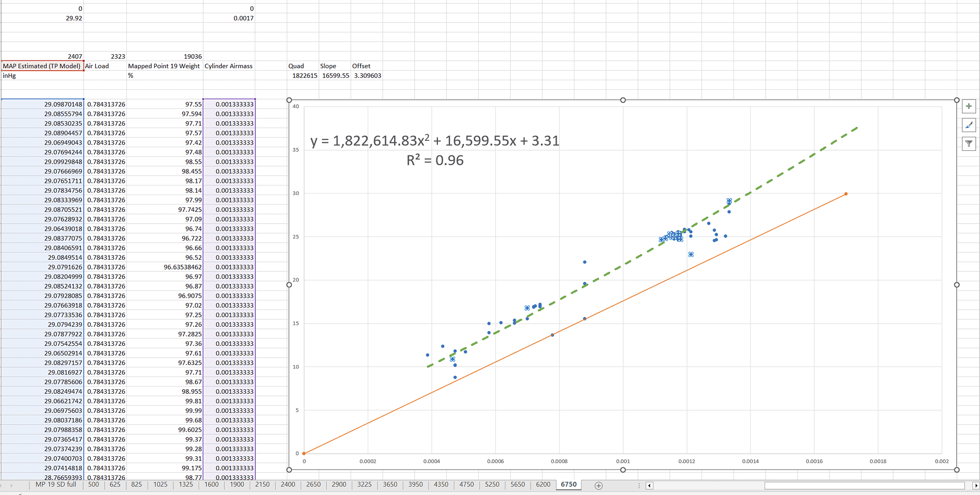Click the trendline equation label on chart

click(x=435, y=150)
